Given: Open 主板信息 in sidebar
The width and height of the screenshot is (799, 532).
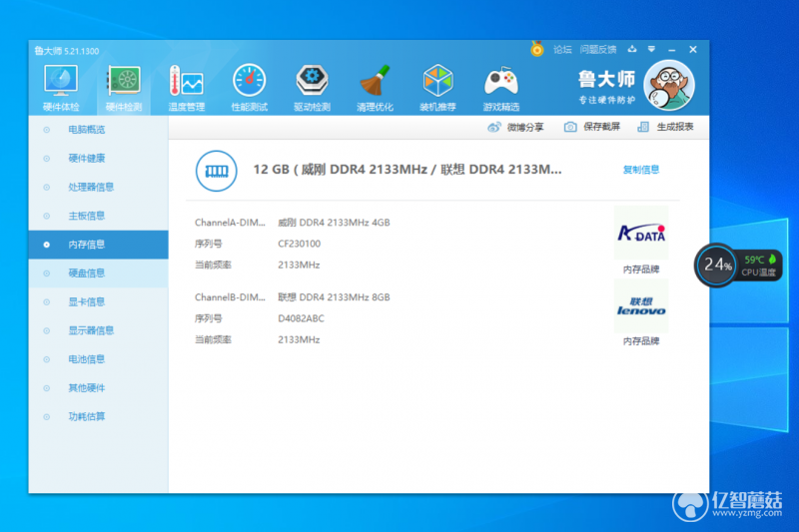Looking at the screenshot, I should [98, 216].
